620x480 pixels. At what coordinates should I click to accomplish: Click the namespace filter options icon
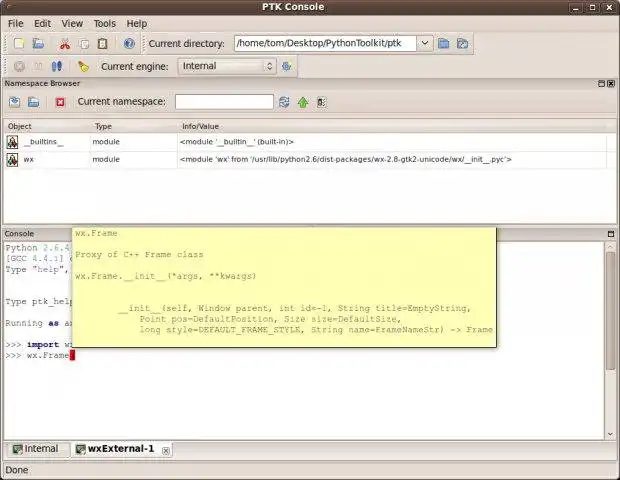(x=321, y=102)
